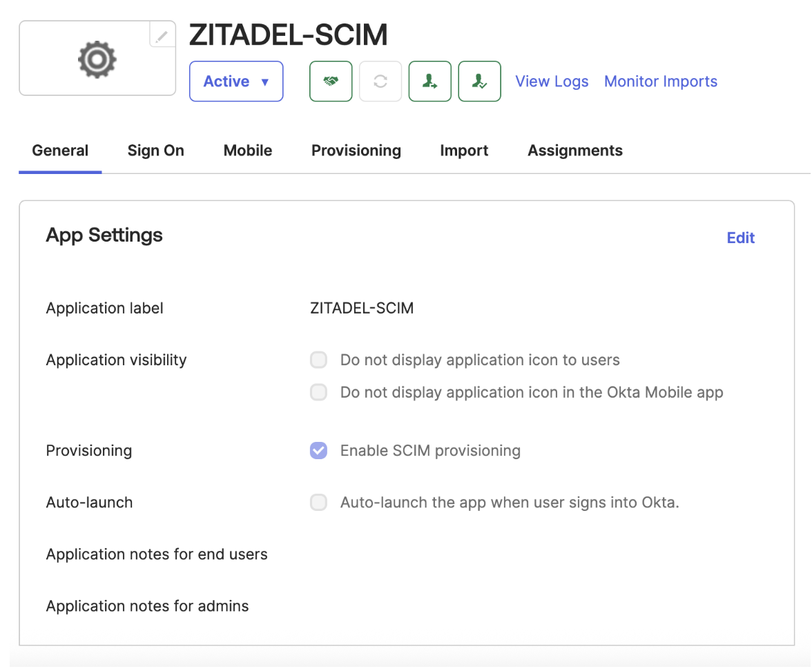The image size is (812, 667).
Task: Switch to the Sign On tab
Action: 156,151
